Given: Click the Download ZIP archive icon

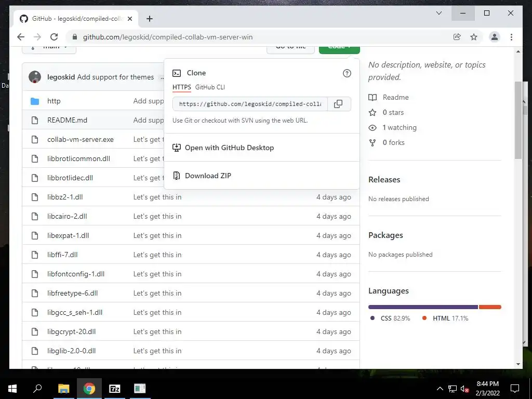Looking at the screenshot, I should pyautogui.click(x=177, y=176).
